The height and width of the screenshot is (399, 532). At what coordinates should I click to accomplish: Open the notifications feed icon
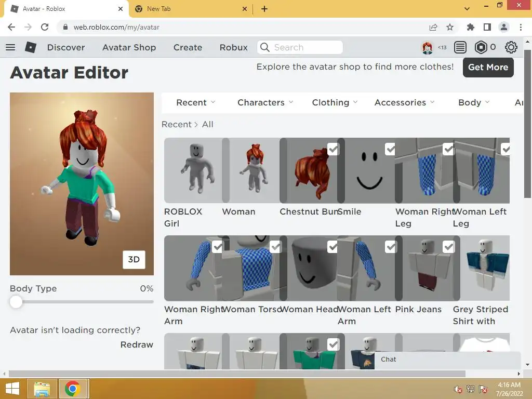tap(460, 47)
